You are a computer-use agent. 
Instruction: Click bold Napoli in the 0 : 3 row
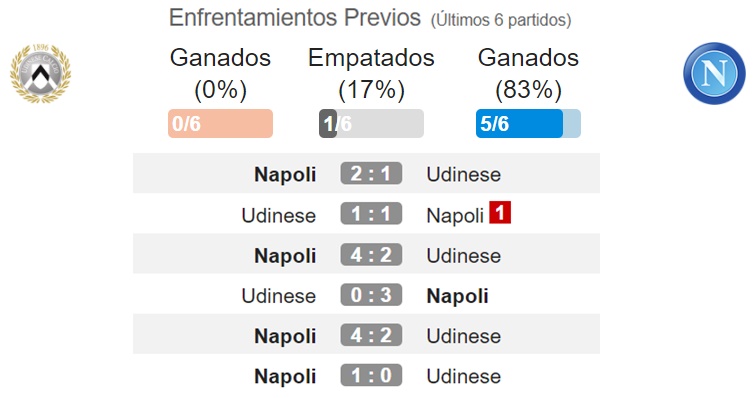tap(457, 296)
